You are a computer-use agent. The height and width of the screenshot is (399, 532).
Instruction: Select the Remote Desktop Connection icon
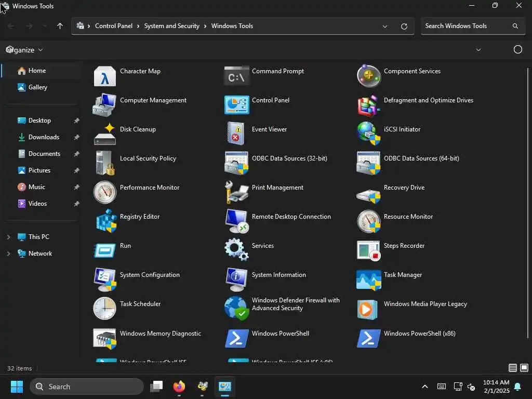point(236,221)
